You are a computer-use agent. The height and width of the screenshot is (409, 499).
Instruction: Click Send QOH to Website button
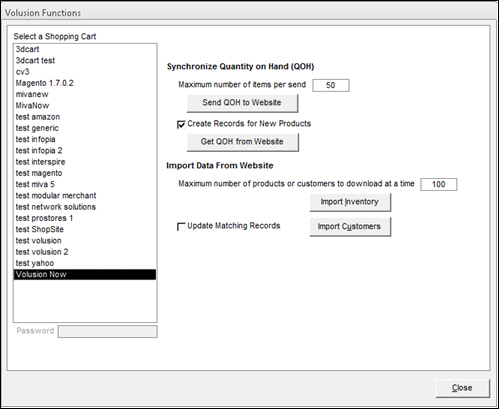pos(242,103)
